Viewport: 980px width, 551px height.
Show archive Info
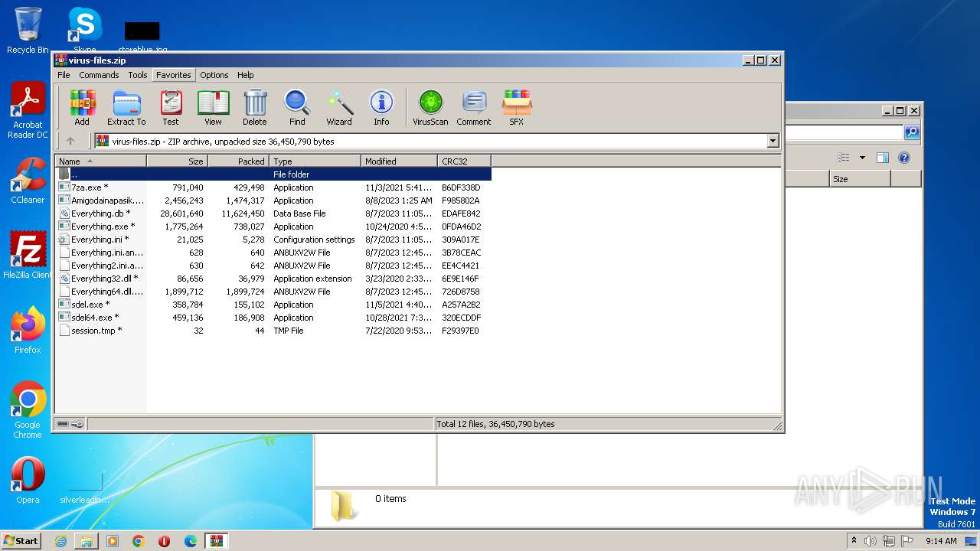click(381, 108)
